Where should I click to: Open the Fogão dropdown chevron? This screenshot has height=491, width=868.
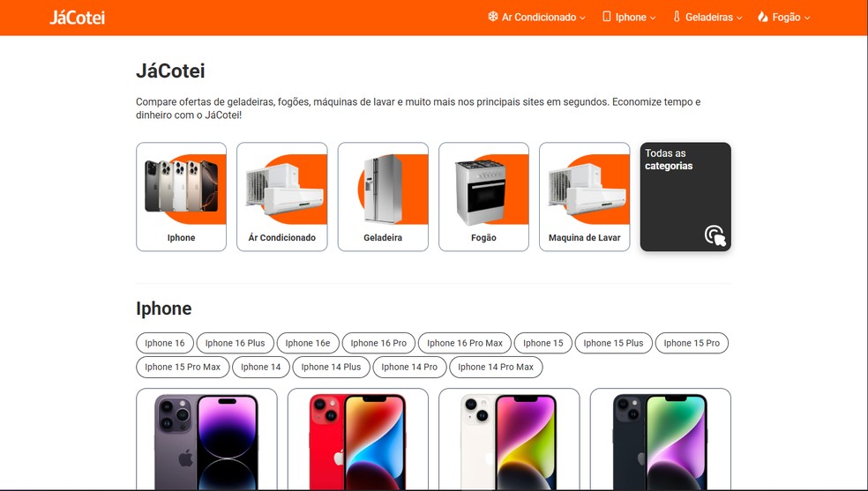click(x=807, y=18)
